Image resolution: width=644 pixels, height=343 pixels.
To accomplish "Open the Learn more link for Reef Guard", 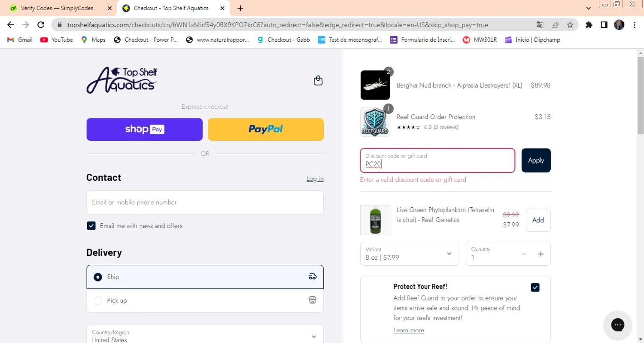I will (x=409, y=330).
